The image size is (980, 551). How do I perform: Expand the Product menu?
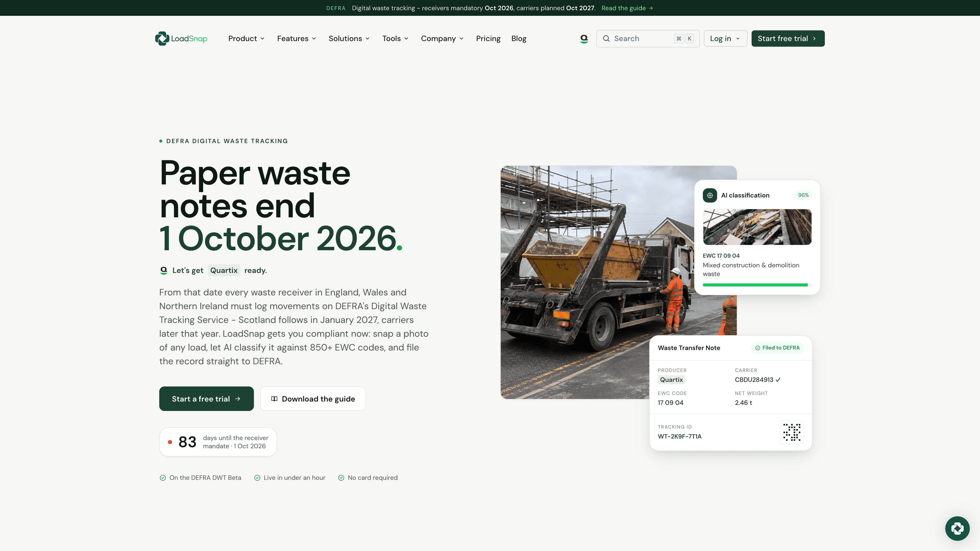[246, 39]
